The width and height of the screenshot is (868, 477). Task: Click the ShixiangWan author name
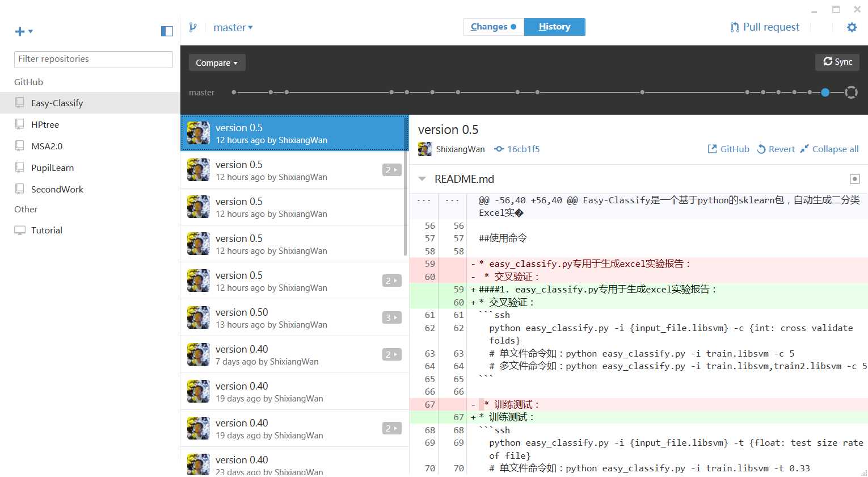460,149
